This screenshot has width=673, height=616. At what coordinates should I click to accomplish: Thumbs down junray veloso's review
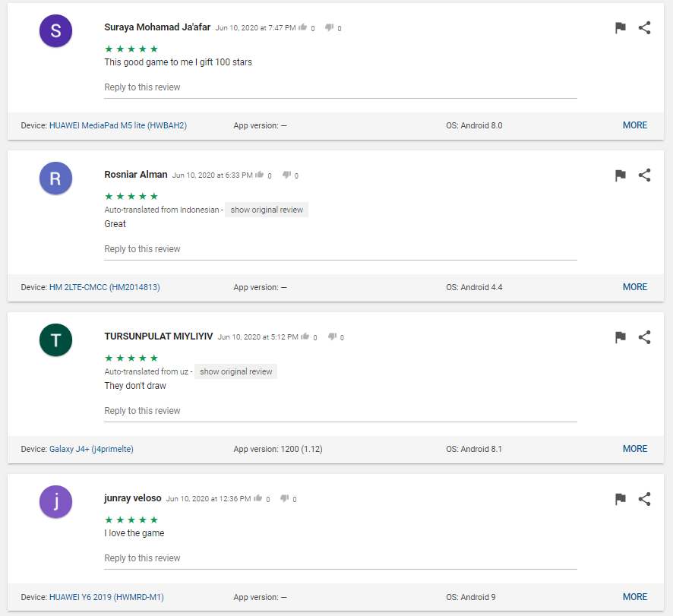(x=284, y=498)
